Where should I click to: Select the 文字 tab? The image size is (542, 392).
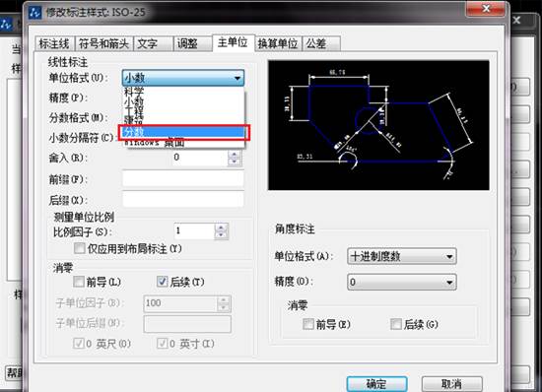(153, 44)
